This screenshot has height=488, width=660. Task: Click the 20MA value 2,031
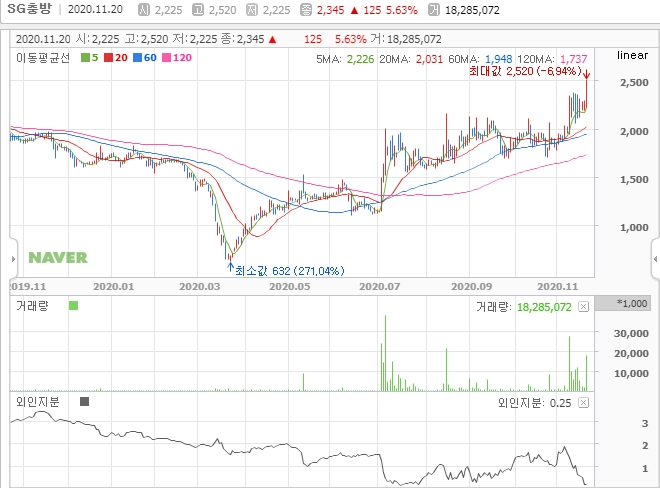[429, 59]
